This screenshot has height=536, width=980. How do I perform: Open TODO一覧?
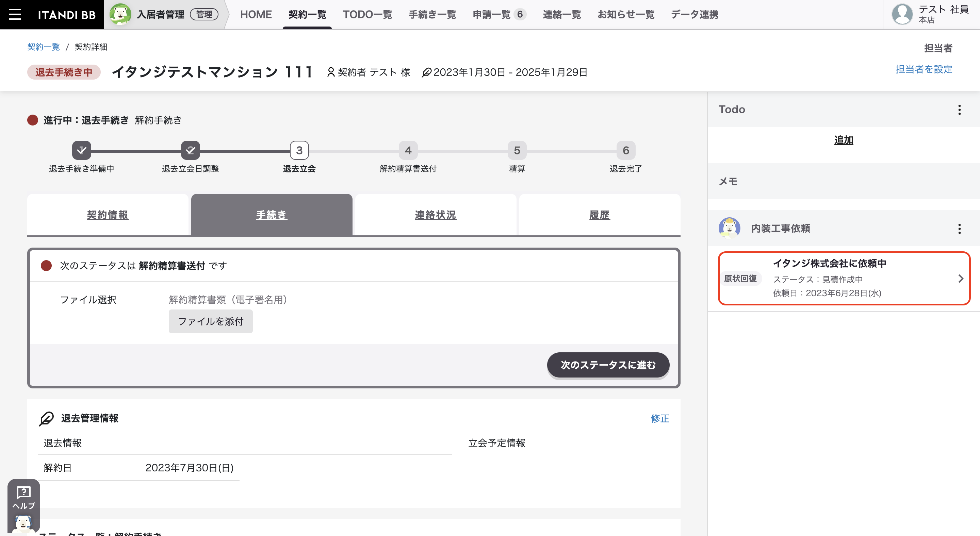367,14
